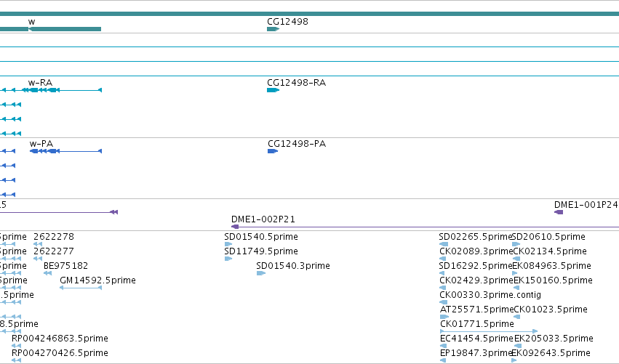Viewport: 619px width, 364px height.
Task: Click the CG12498-RA transcript glyph
Action: tap(273, 90)
